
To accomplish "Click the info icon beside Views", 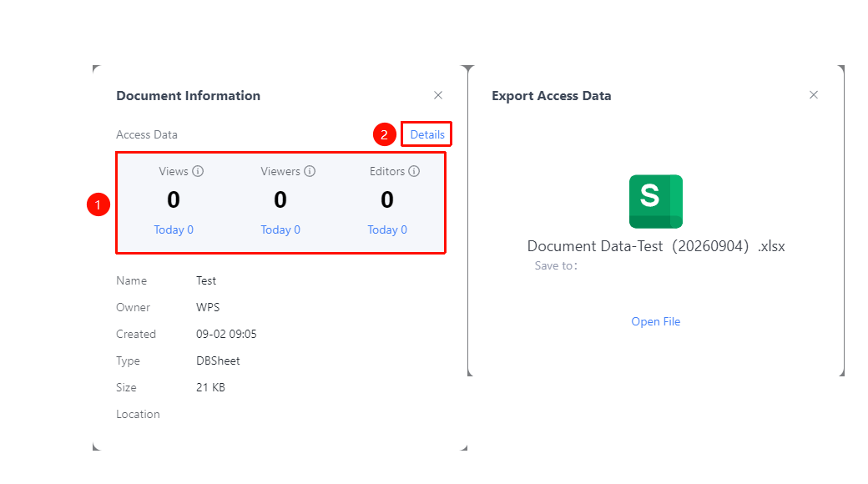I will coord(198,171).
